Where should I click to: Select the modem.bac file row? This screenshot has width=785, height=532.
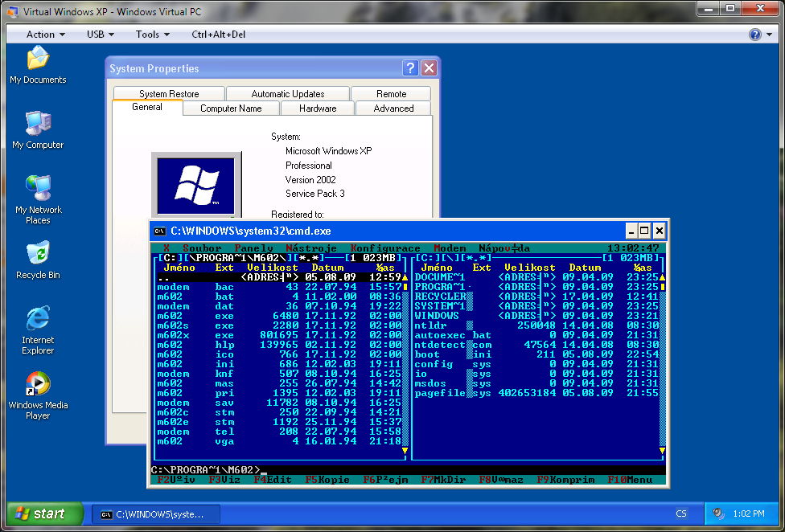[279, 287]
